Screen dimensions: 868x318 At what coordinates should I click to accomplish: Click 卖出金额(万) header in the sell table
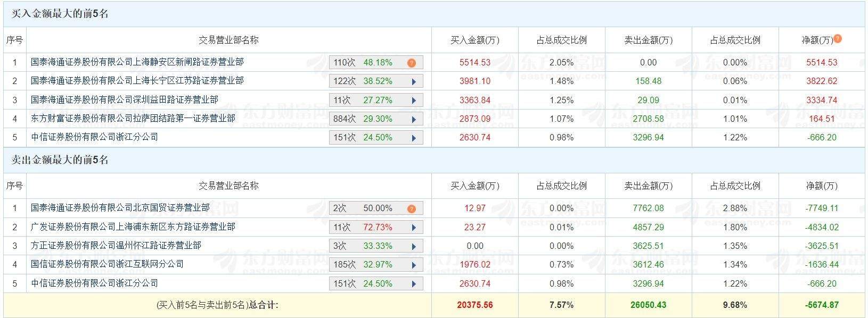(x=648, y=186)
